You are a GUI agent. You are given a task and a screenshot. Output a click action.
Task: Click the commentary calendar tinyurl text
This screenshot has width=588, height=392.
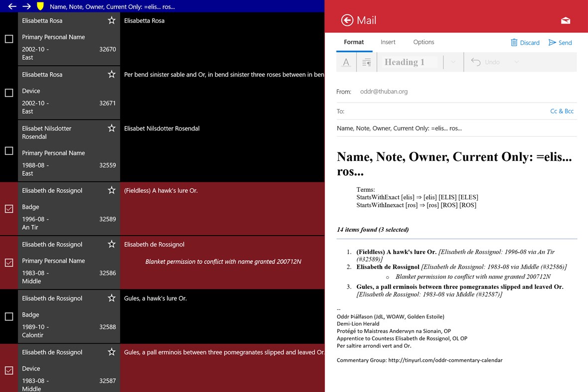445,360
